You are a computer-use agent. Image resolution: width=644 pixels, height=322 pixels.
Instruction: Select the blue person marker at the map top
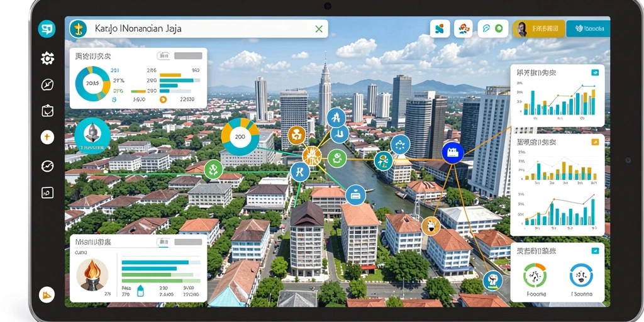coord(336,118)
